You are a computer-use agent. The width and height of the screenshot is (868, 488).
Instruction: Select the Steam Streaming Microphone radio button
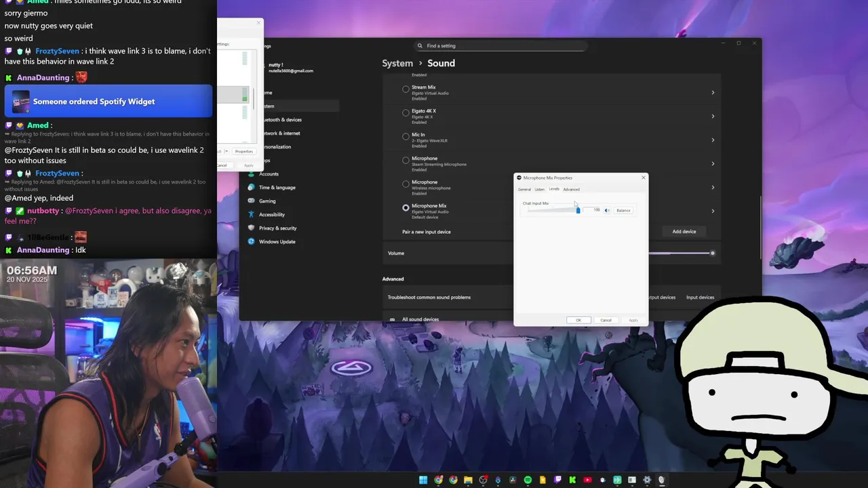[x=406, y=160]
